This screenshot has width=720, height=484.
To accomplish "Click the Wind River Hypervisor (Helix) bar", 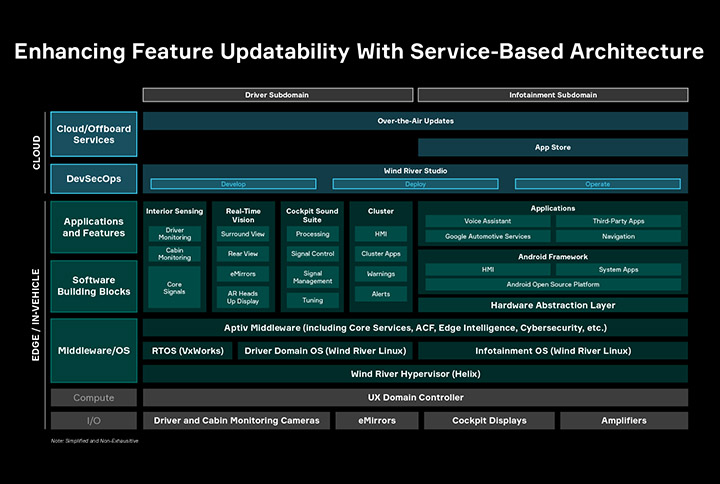I will coord(416,374).
